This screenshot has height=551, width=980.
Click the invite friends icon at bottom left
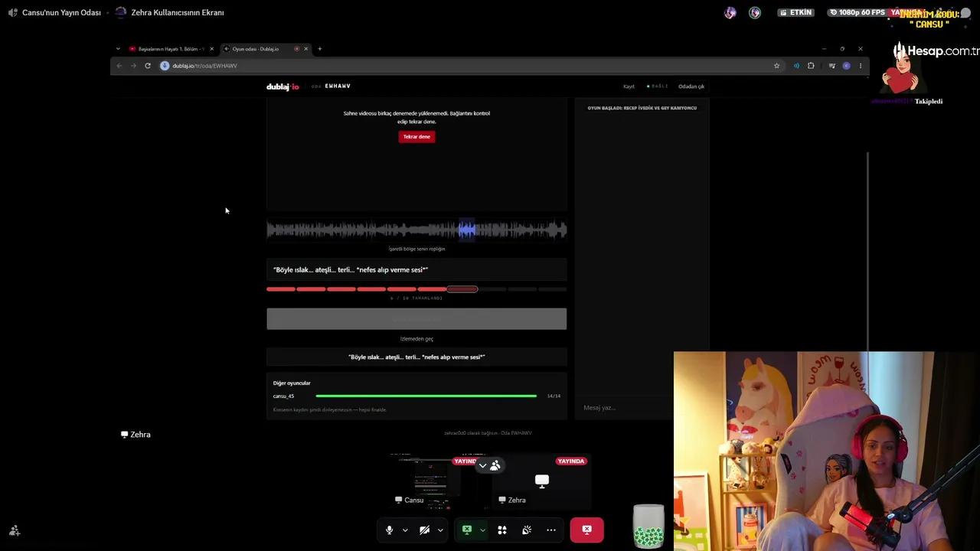[15, 530]
